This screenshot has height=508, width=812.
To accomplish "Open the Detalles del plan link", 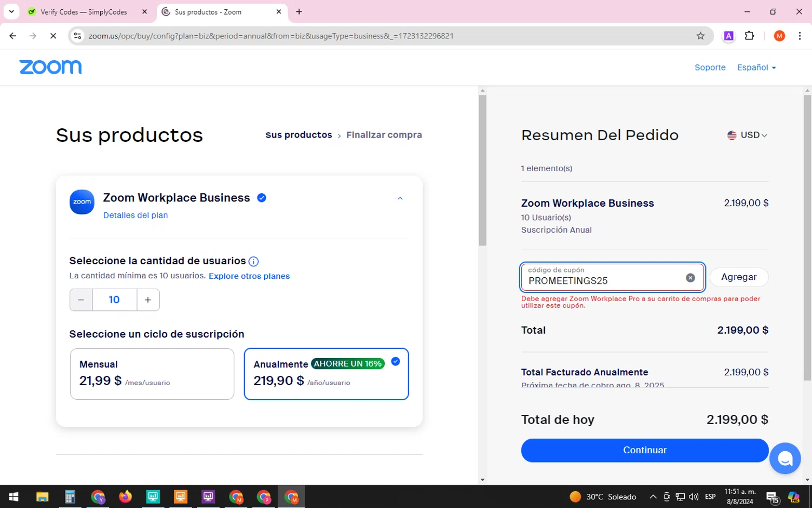I will (135, 215).
